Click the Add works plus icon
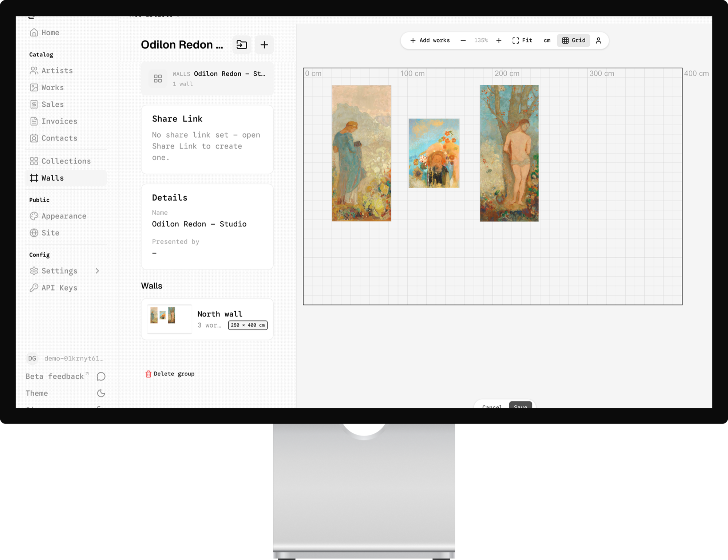This screenshot has width=728, height=560. (413, 40)
